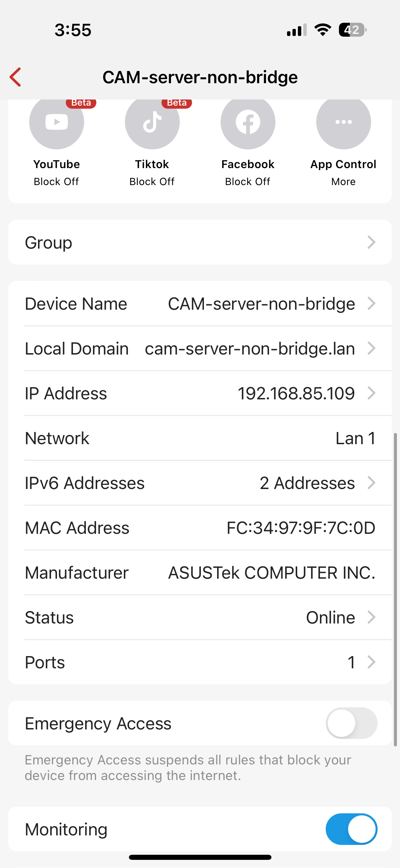
Task: Click the vertical scrollbar indicator
Action: (395, 589)
